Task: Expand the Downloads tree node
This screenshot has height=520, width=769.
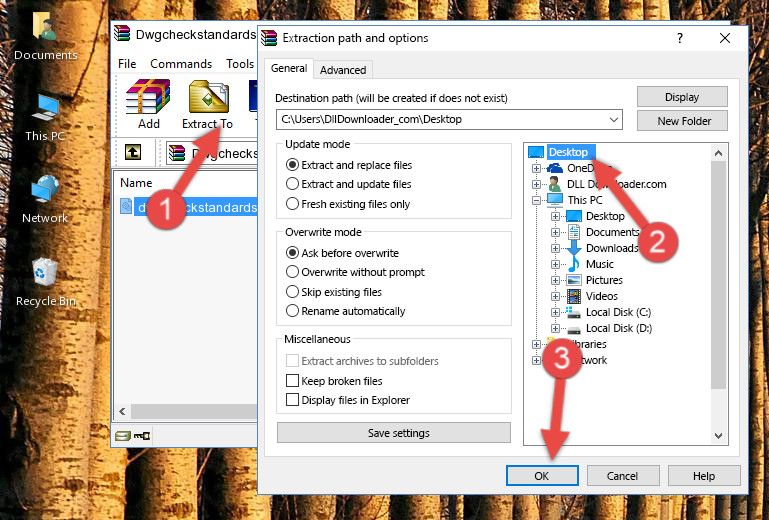Action: (555, 248)
